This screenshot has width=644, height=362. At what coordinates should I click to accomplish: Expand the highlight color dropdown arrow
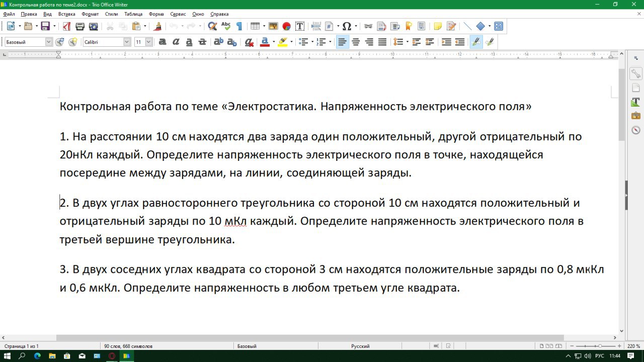(x=291, y=42)
